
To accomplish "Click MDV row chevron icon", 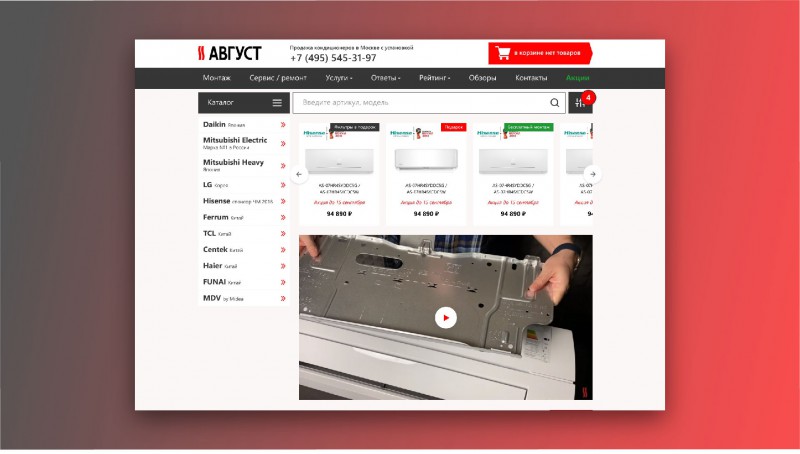I will pos(283,298).
